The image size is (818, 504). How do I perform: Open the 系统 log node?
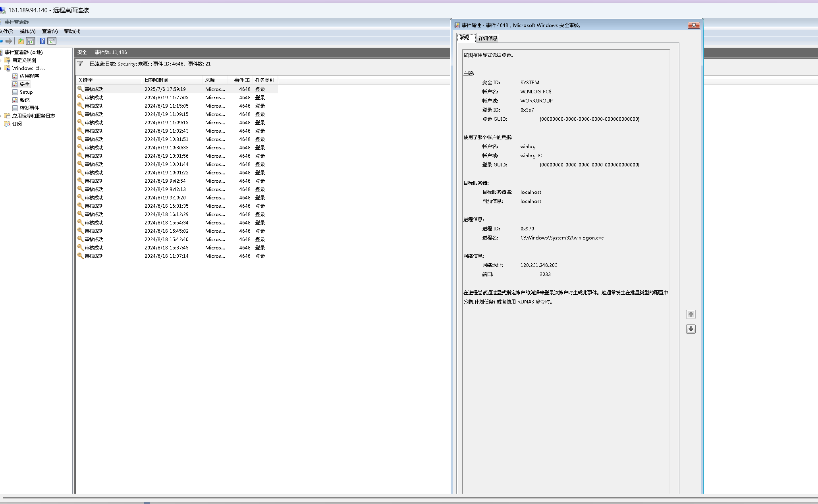(x=25, y=100)
